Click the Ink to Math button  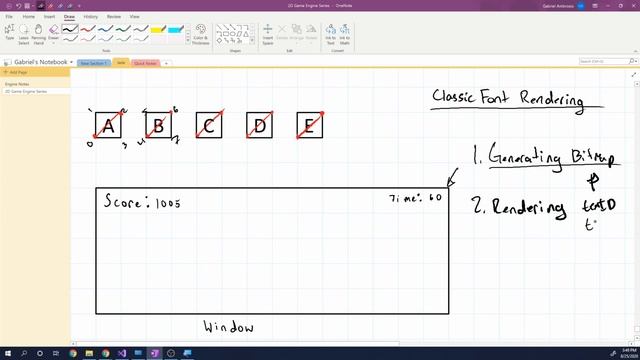[x=344, y=34]
